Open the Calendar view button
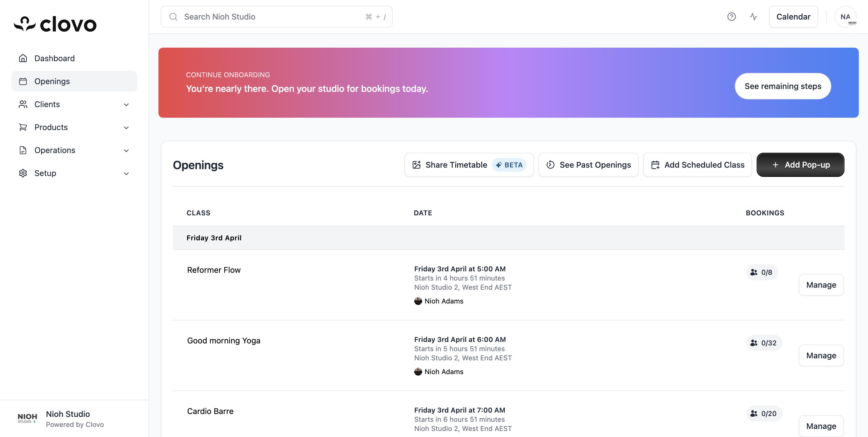The height and width of the screenshot is (437, 868). 793,17
